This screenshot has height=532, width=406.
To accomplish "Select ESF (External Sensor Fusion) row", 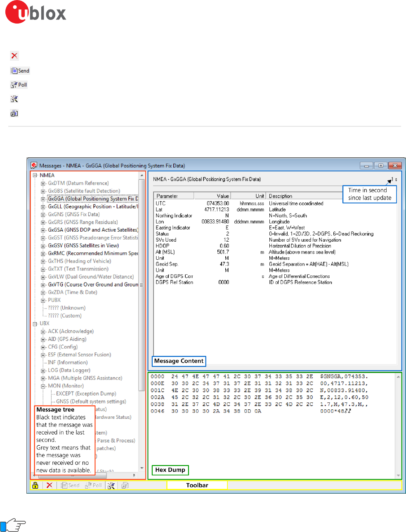I will pyautogui.click(x=80, y=355).
